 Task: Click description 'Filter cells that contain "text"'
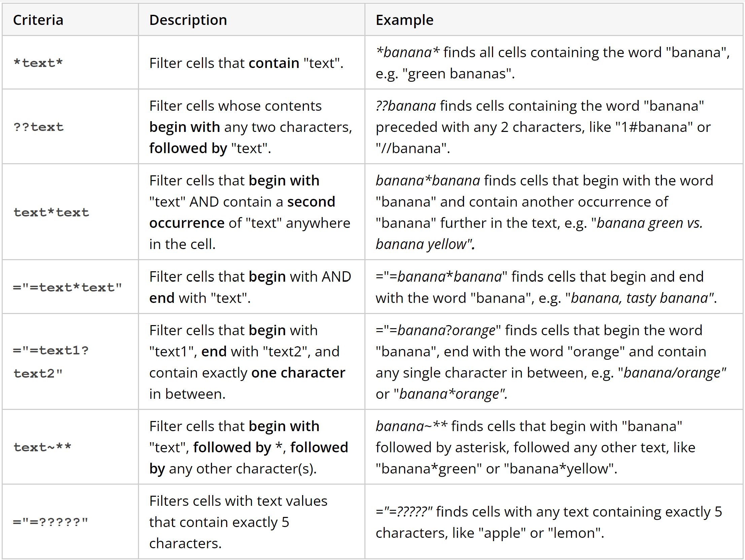(246, 63)
